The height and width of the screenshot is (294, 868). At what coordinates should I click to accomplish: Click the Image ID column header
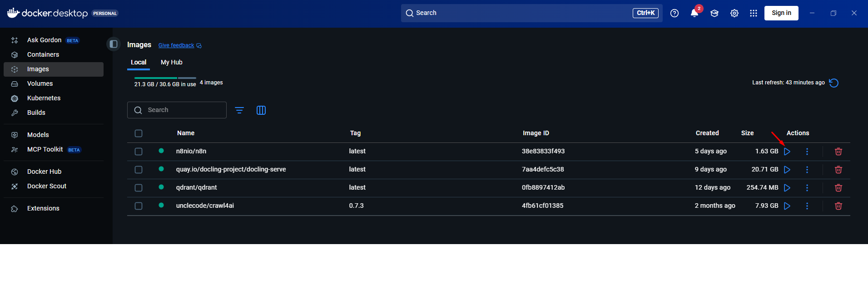pyautogui.click(x=536, y=133)
